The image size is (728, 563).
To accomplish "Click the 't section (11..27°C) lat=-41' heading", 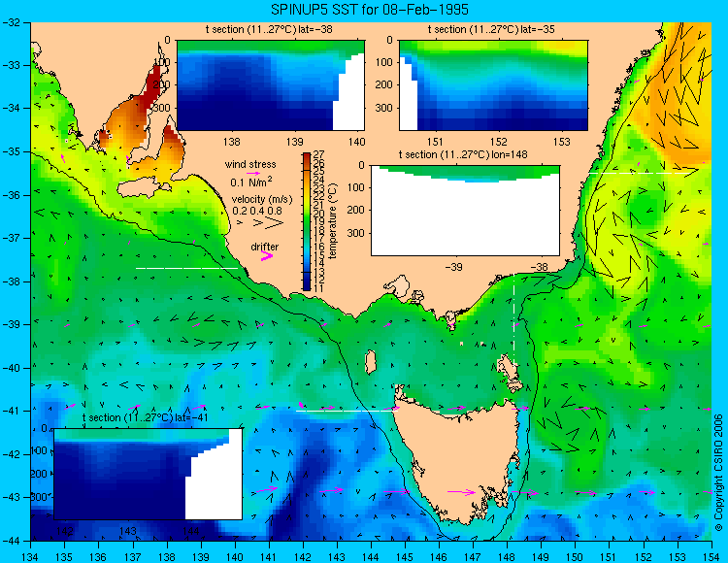I will coord(145,417).
